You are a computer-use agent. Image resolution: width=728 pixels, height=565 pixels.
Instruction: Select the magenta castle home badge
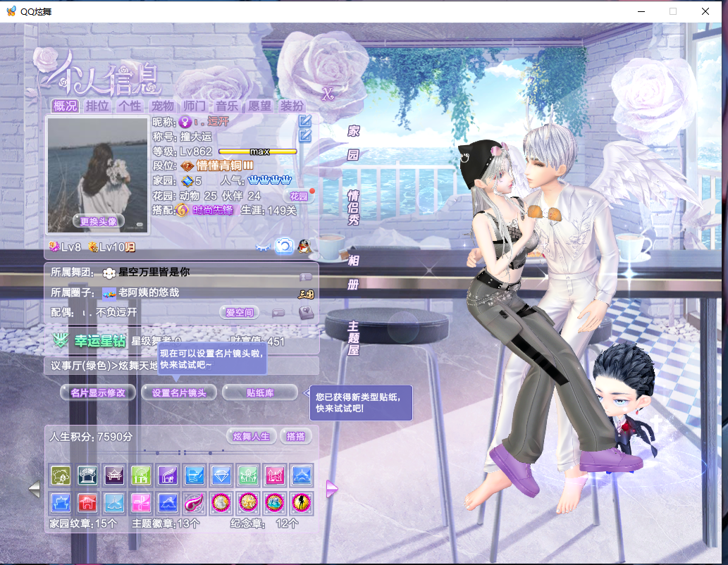tap(275, 476)
